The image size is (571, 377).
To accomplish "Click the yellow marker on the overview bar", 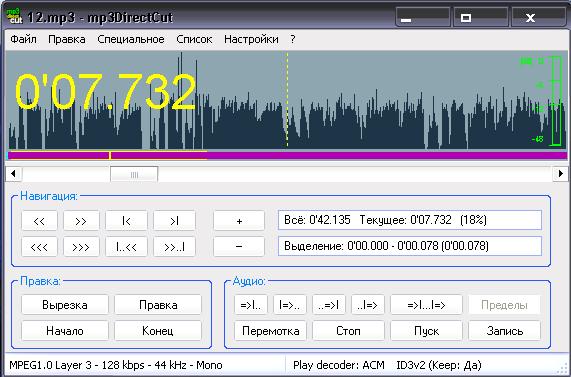I will click(110, 156).
